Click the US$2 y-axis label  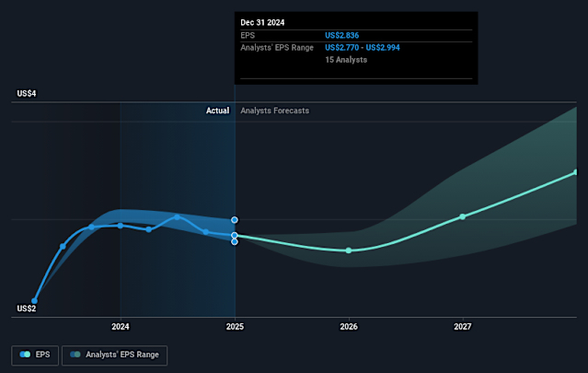[x=27, y=309]
